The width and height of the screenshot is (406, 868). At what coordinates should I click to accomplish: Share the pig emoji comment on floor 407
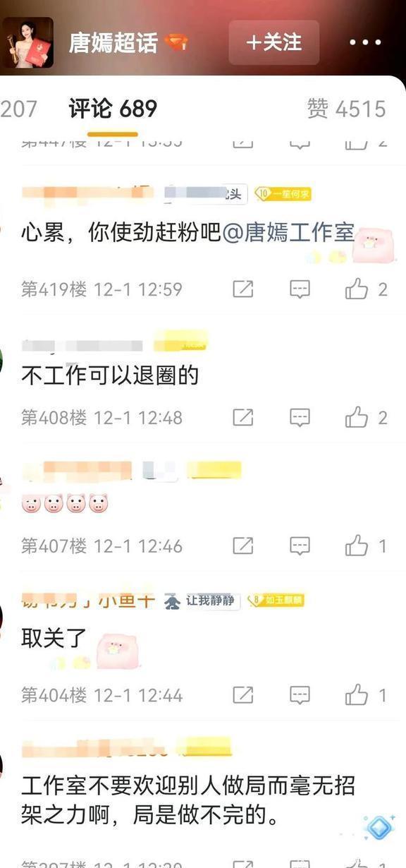pos(242,545)
